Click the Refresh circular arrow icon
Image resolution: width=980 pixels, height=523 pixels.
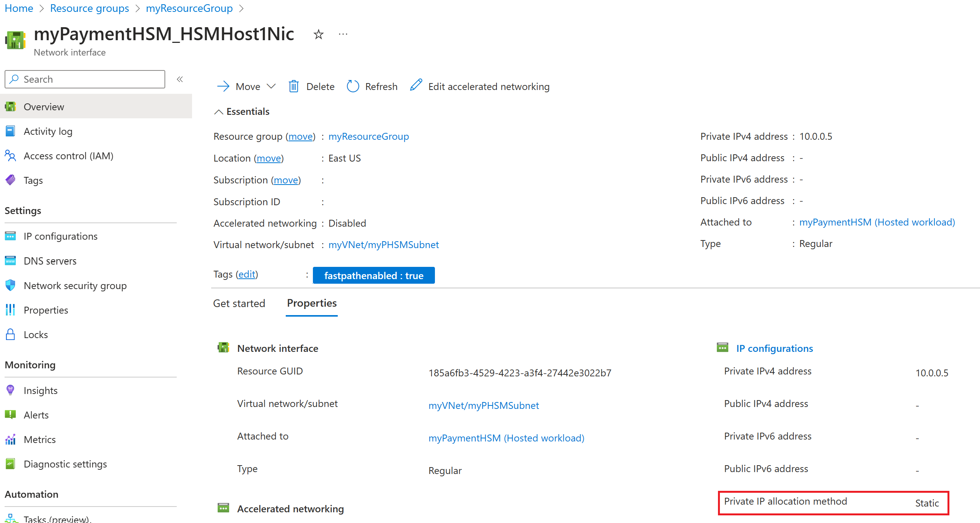(353, 87)
